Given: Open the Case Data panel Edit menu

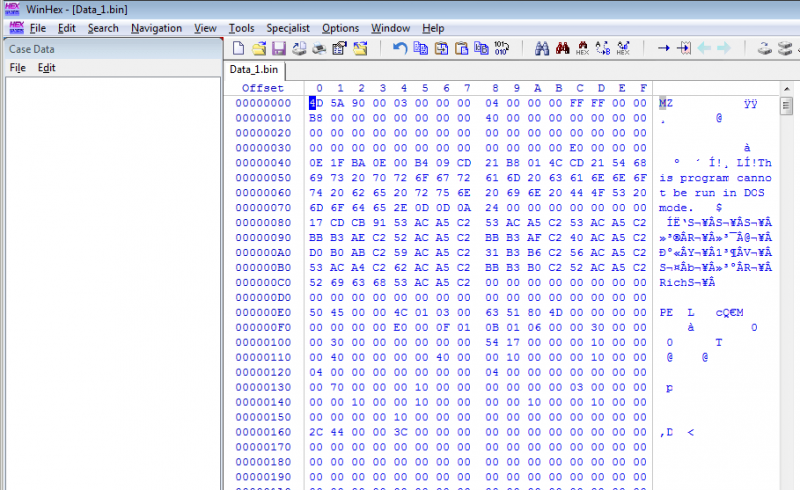Looking at the screenshot, I should click(46, 67).
